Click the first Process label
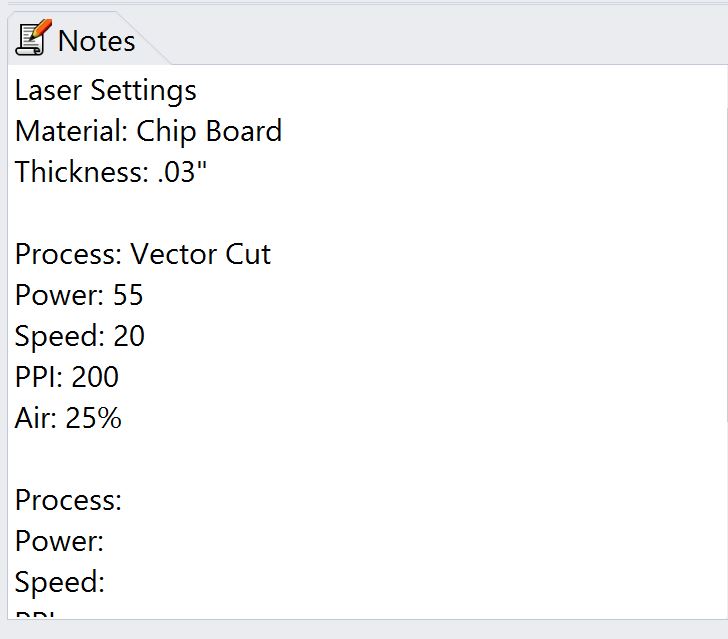The height and width of the screenshot is (639, 728). pyautogui.click(x=68, y=254)
